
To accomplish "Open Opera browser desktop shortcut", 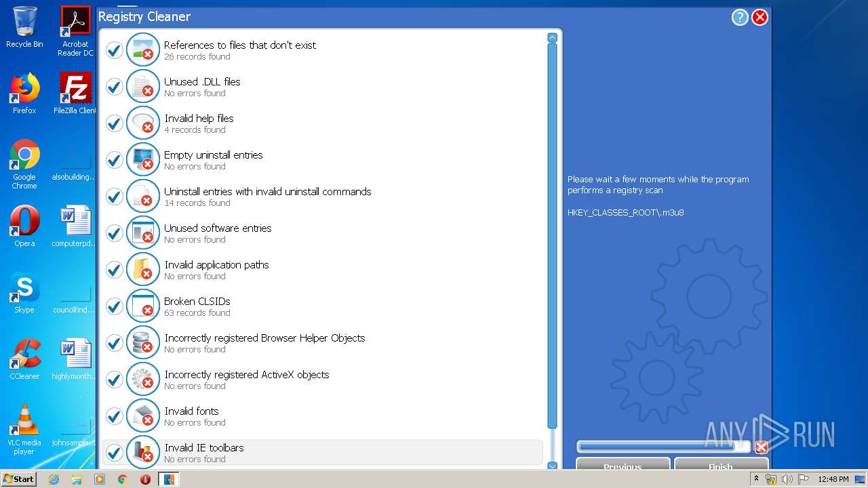I will click(24, 226).
